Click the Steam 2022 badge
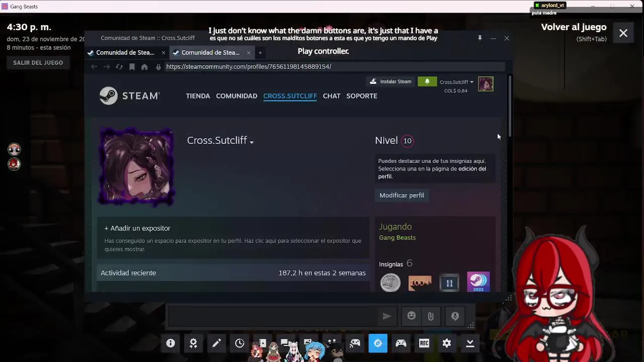The height and width of the screenshot is (362, 644). (478, 282)
